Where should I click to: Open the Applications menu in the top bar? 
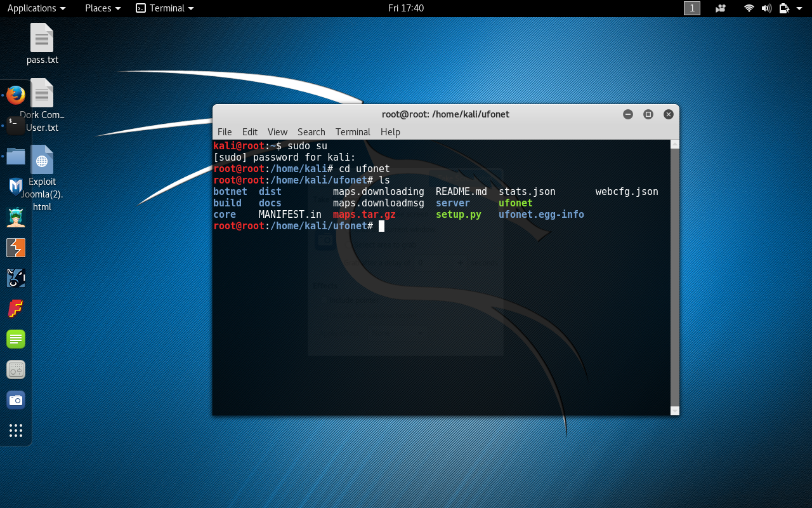(36, 8)
